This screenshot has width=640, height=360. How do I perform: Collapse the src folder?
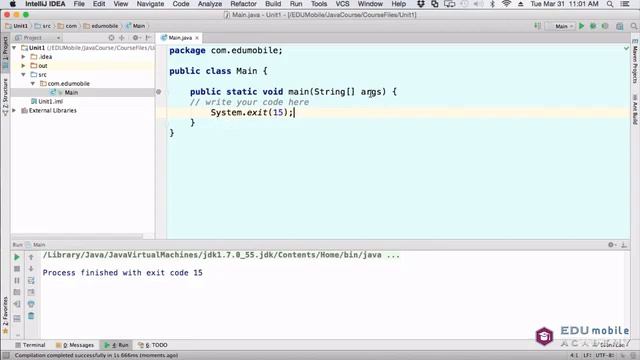[x=23, y=75]
